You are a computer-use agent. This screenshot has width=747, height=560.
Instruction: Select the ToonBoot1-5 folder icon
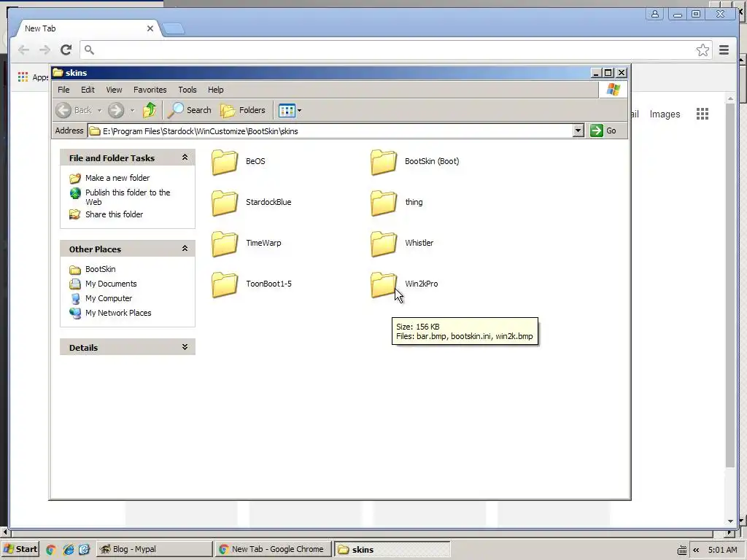225,284
